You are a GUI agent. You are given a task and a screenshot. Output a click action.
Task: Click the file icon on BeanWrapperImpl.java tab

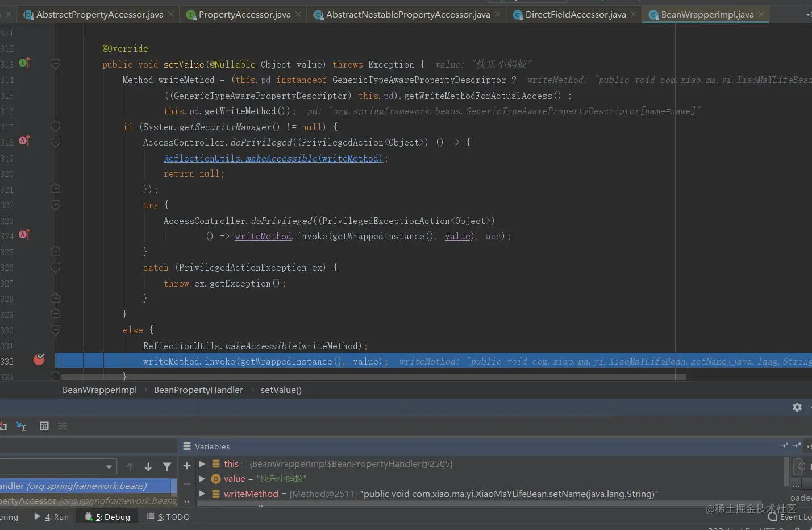pyautogui.click(x=654, y=15)
